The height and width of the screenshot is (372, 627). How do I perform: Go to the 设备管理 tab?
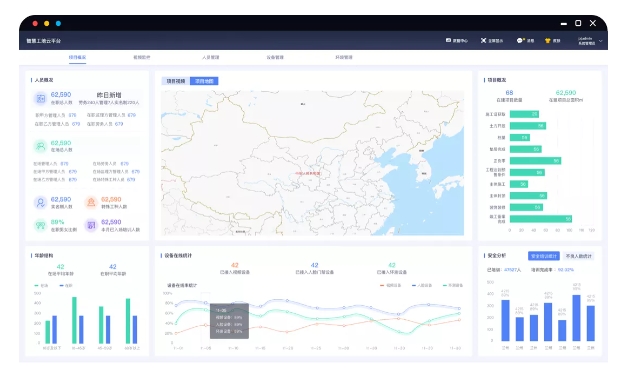click(275, 57)
